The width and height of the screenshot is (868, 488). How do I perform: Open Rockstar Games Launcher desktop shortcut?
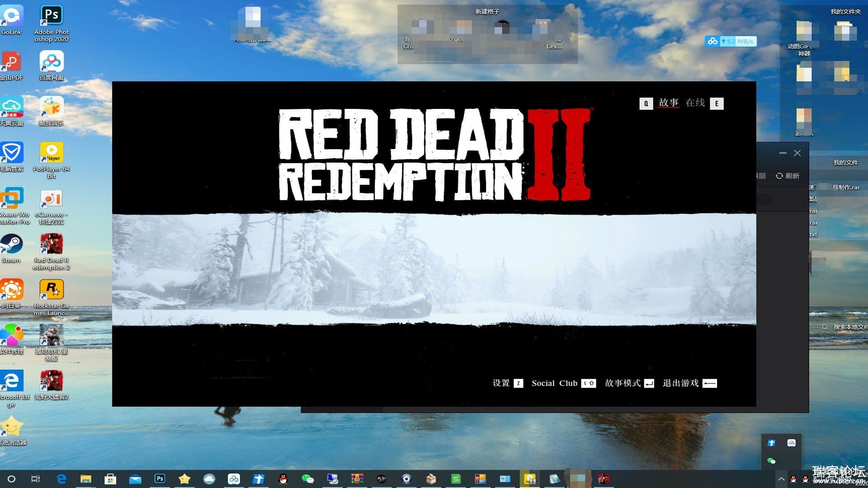click(x=51, y=297)
